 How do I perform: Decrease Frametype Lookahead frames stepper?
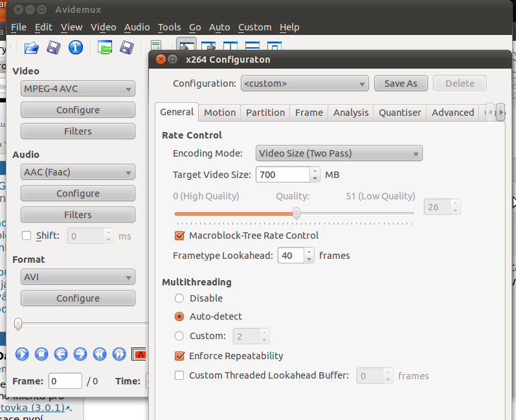coord(309,259)
